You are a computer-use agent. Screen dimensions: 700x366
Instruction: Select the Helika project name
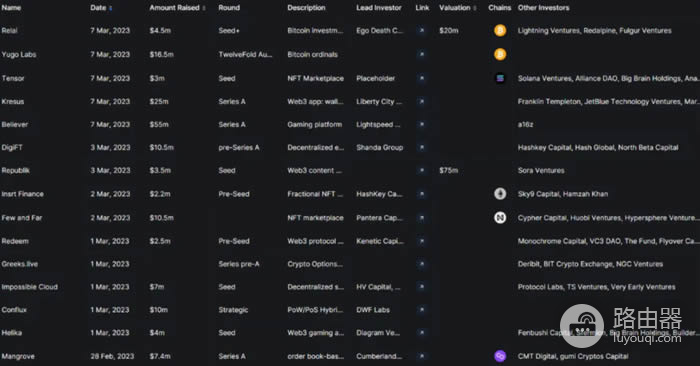pyautogui.click(x=12, y=333)
